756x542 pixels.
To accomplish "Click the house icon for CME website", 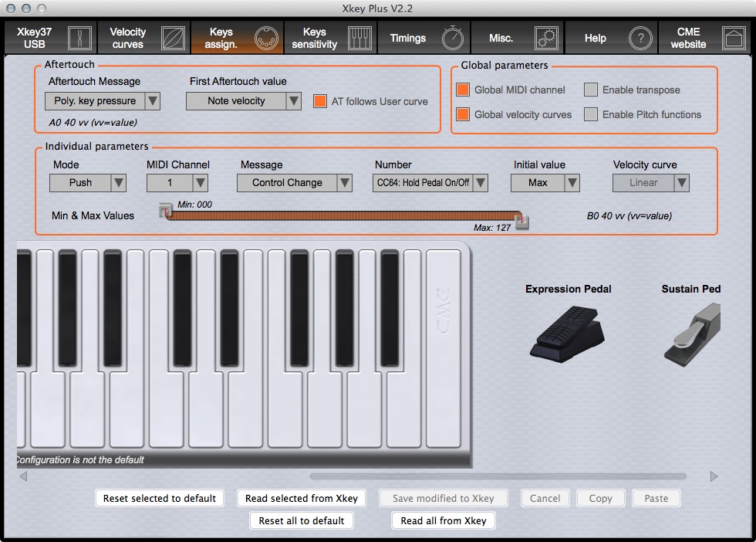I will coord(733,38).
